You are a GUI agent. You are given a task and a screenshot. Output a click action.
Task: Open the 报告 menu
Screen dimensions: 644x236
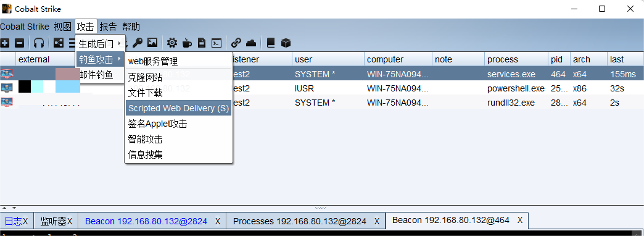[x=108, y=27]
